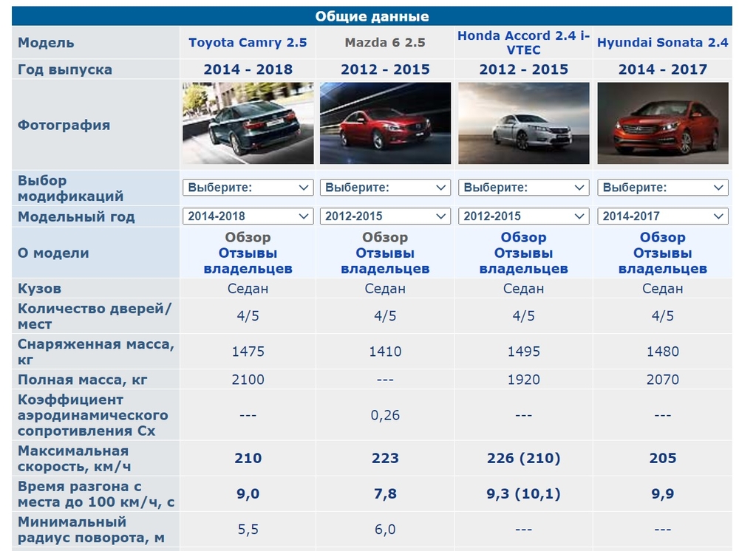The height and width of the screenshot is (551, 756).
Task: Open owner reviews for Honda Accord
Action: coord(524,261)
